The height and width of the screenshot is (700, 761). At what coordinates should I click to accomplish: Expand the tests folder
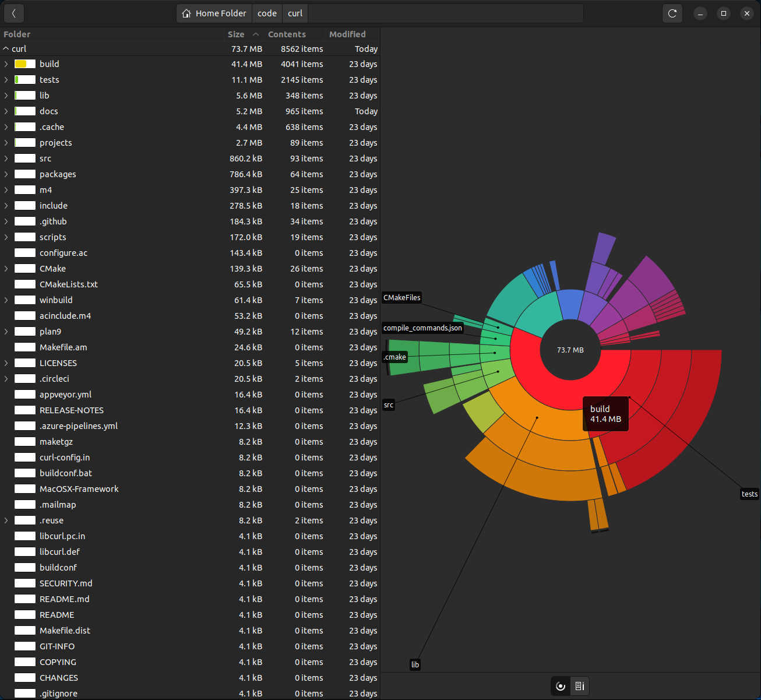click(x=6, y=80)
